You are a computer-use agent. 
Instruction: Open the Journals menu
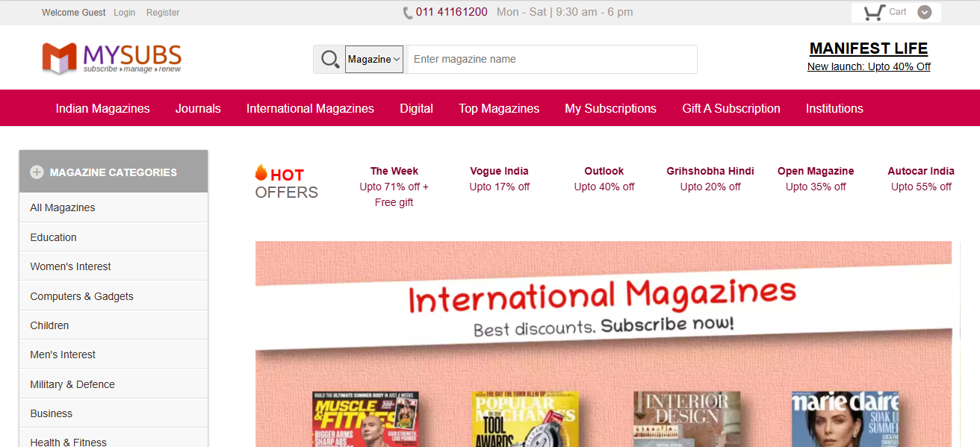click(x=198, y=108)
